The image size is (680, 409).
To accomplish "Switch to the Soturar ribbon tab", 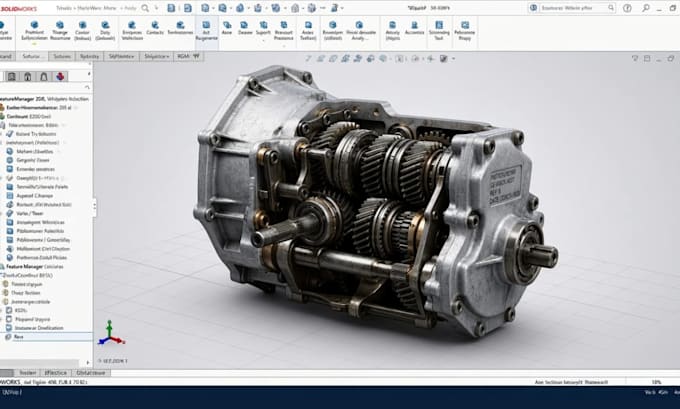I will 32,56.
